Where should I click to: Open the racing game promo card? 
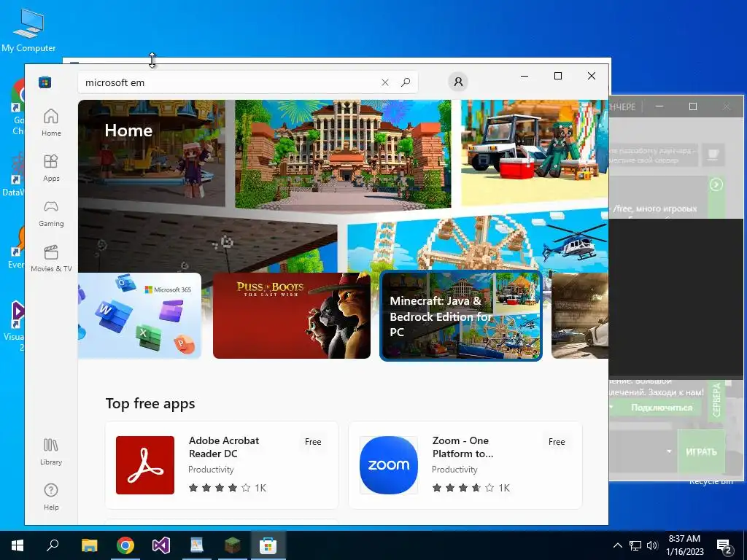click(580, 315)
